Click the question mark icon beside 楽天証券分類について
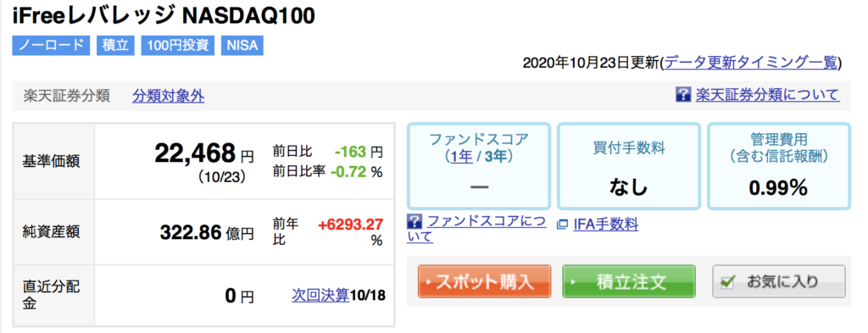The height and width of the screenshot is (333, 868). [683, 95]
